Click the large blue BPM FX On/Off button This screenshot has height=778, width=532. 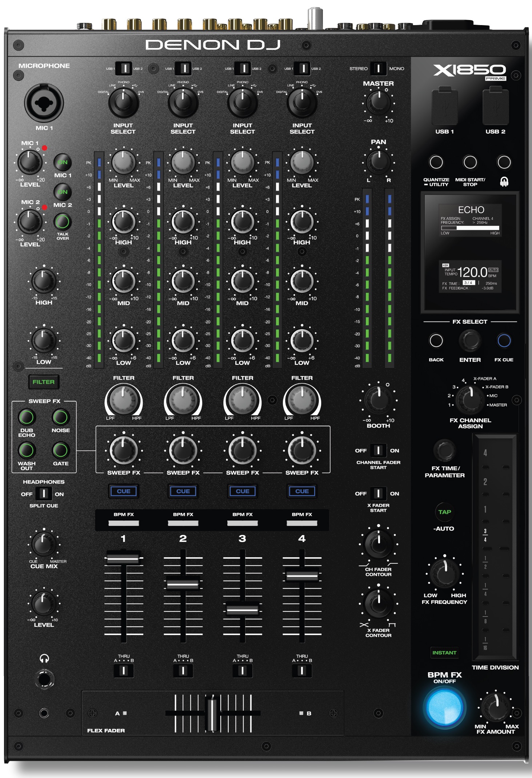pyautogui.click(x=445, y=707)
